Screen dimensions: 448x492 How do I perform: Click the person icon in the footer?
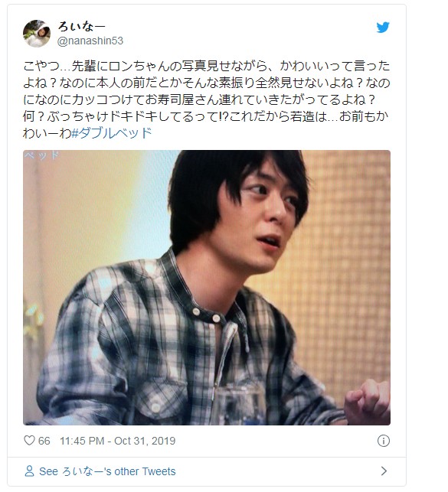[x=29, y=471]
